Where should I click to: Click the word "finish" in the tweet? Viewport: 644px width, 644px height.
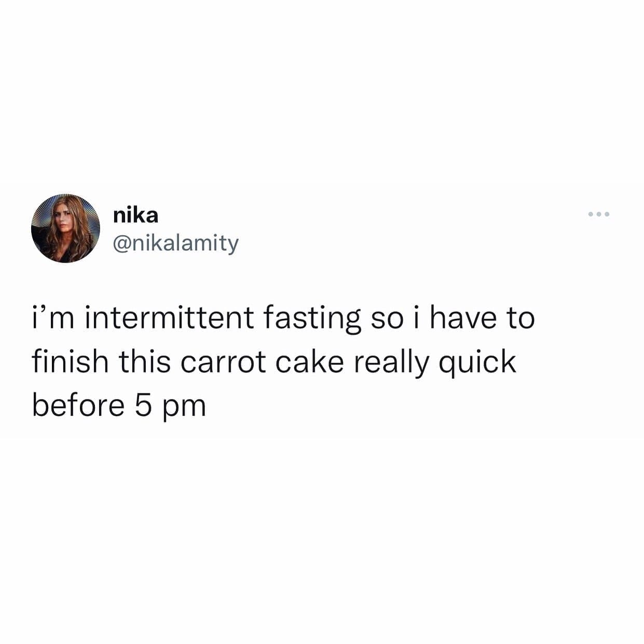coord(71,362)
